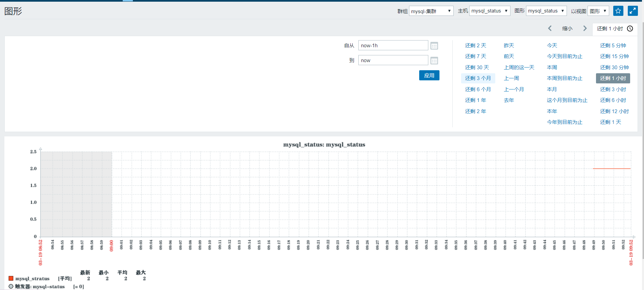Click the red data line on graph
Viewport: 644px width, 290px height.
[612, 168]
